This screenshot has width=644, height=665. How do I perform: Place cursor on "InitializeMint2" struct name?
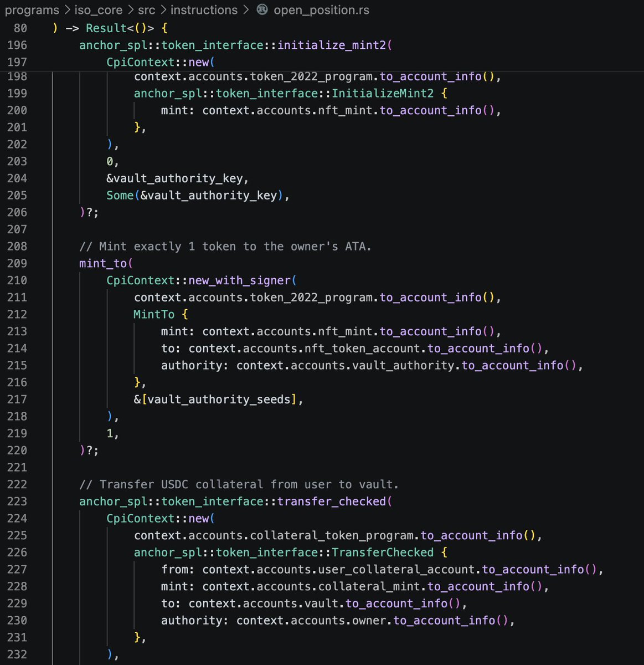(x=383, y=93)
